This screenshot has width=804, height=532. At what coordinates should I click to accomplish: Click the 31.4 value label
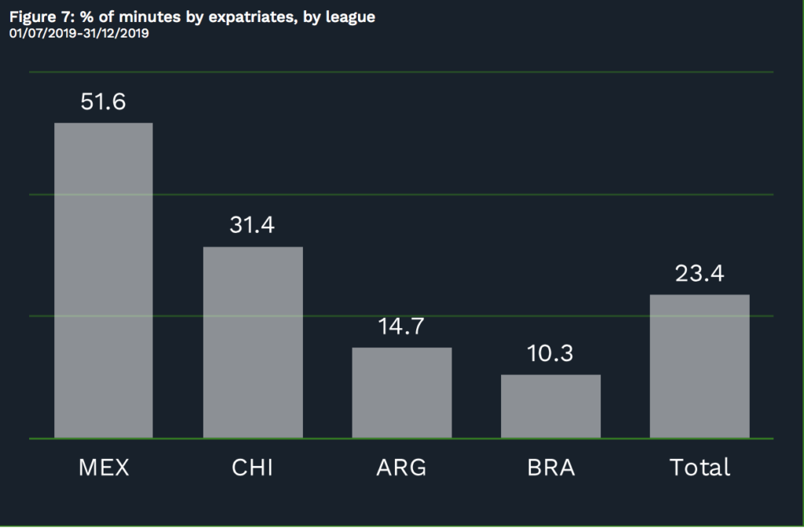252,224
